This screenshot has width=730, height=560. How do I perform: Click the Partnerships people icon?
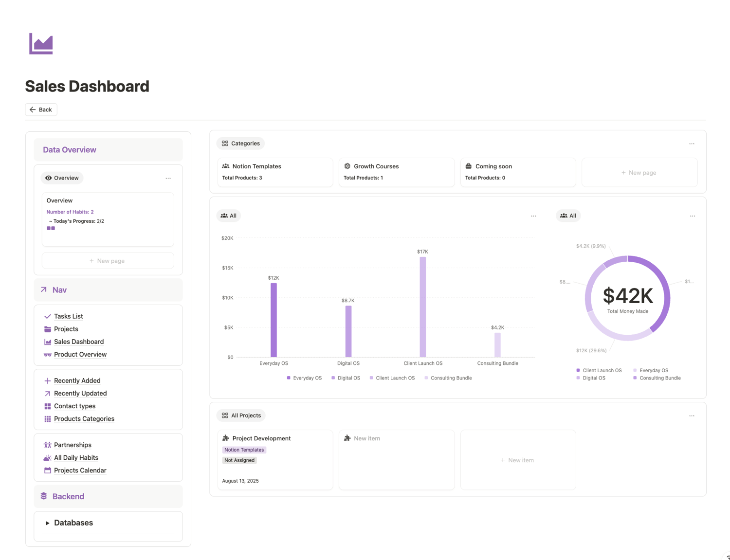tap(48, 445)
